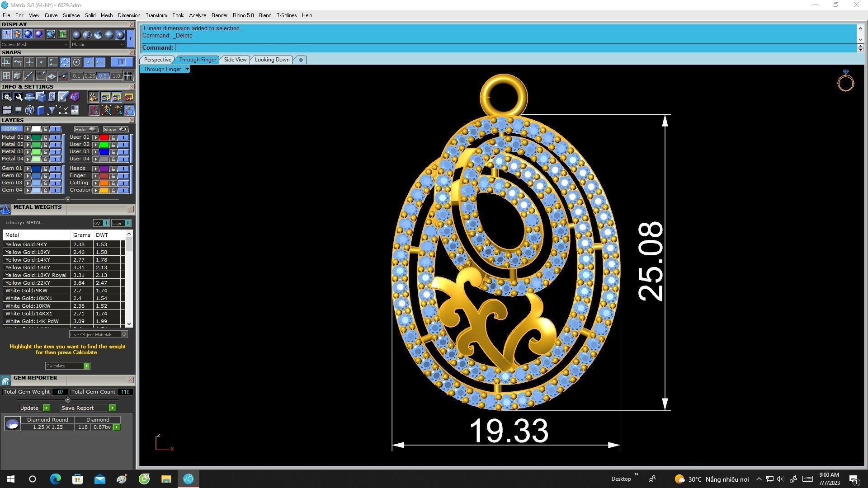Open the notepad with pencil icon
Image resolution: width=868 pixels, height=488 pixels.
(x=63, y=97)
